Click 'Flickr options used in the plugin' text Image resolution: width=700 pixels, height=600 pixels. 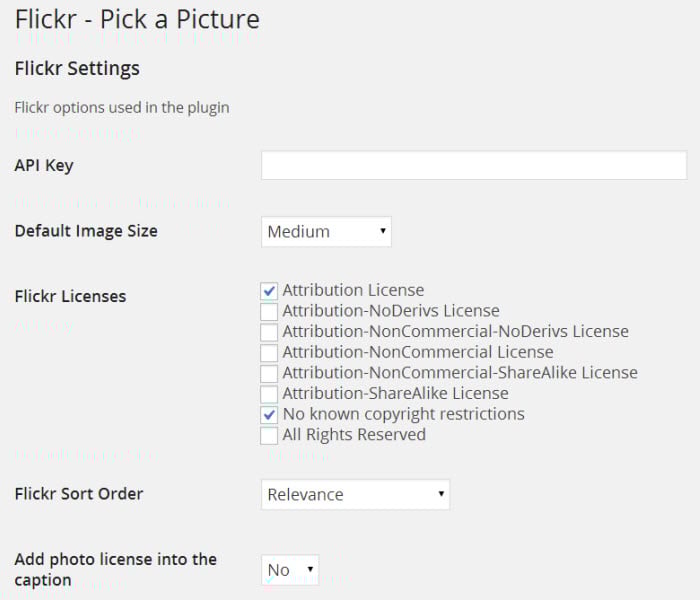[x=122, y=108]
